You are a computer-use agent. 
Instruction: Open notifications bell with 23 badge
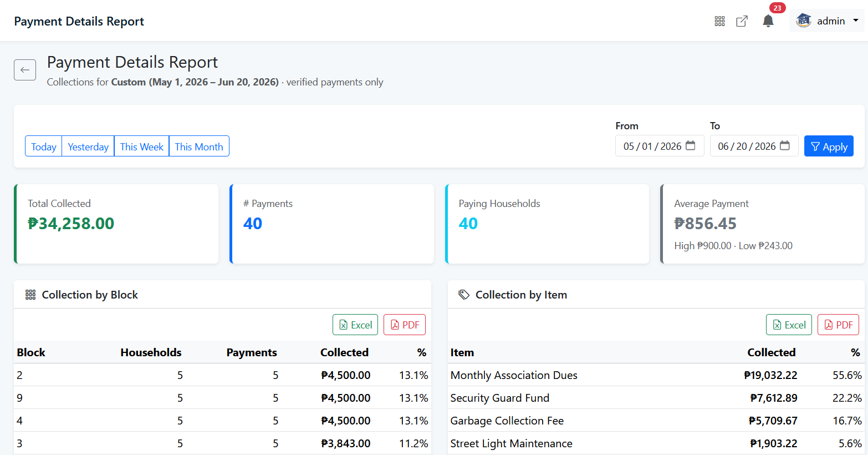tap(768, 21)
